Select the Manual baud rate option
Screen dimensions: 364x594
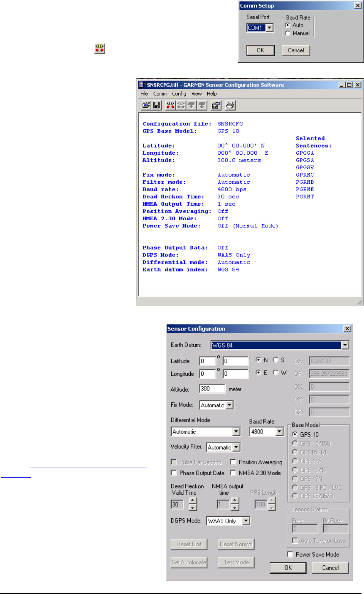[x=288, y=33]
